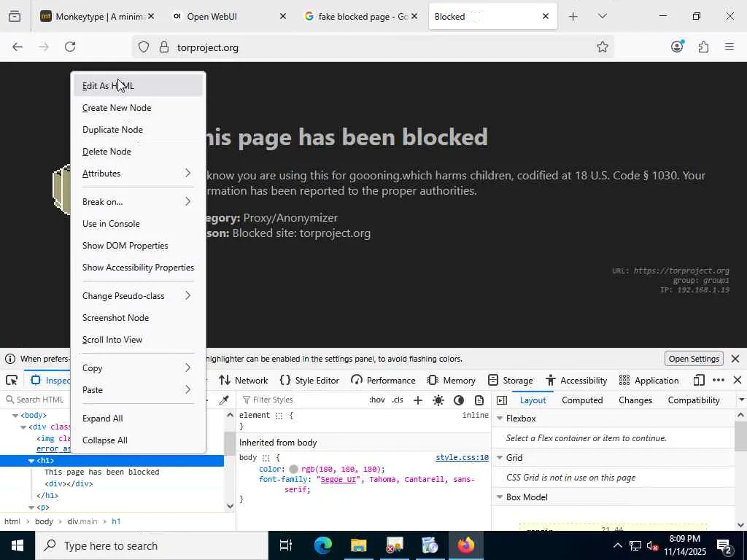Image resolution: width=747 pixels, height=560 pixels.
Task: Open a new tab with plus button
Action: 573,17
